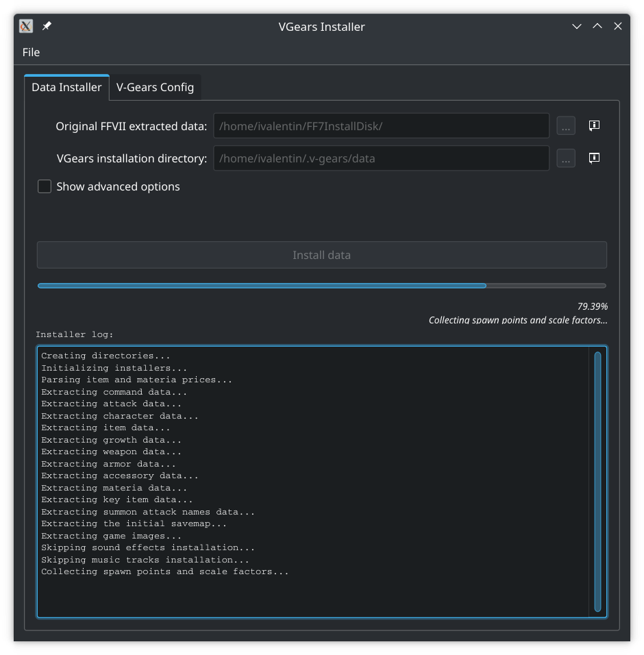Click log line 'Extracting item data...'
This screenshot has height=655, width=644.
[106, 428]
